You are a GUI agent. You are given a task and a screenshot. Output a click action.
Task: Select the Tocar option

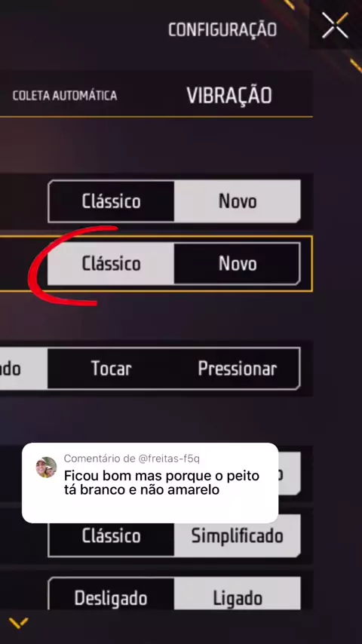coord(112,369)
